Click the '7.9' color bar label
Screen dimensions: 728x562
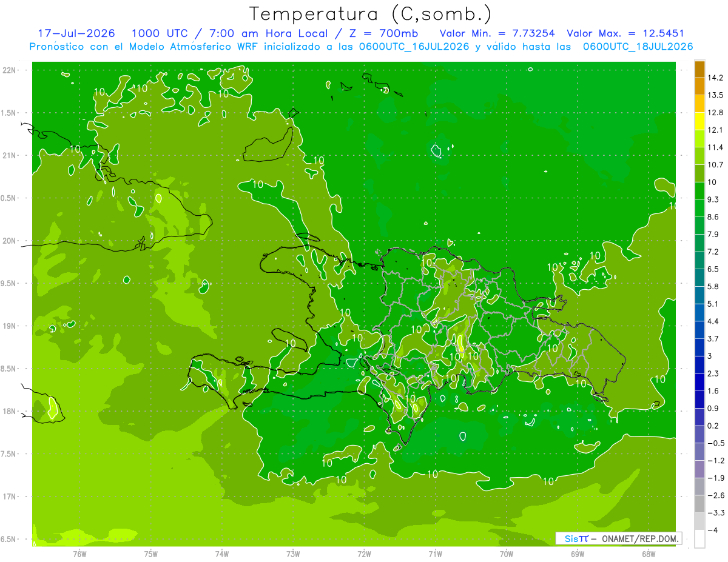click(713, 234)
